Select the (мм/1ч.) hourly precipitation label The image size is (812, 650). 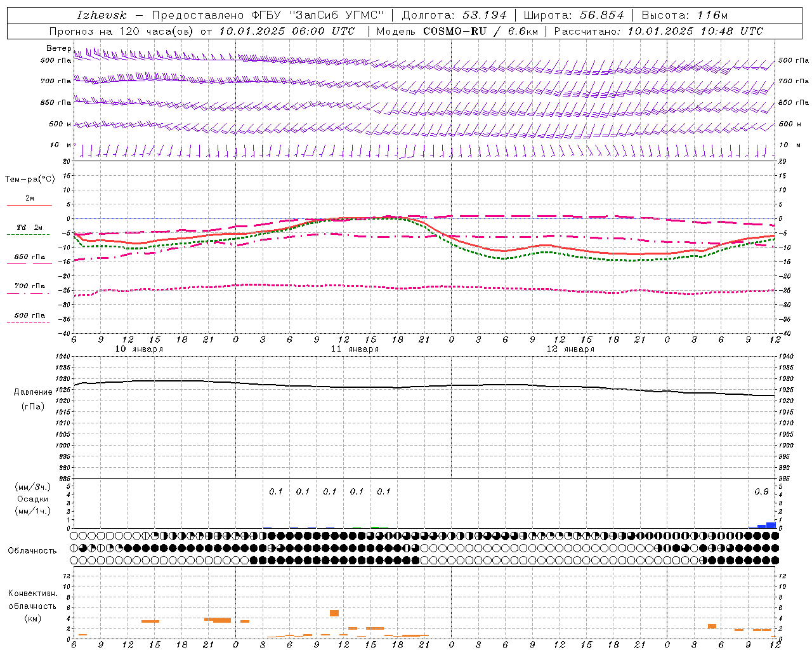tap(33, 511)
